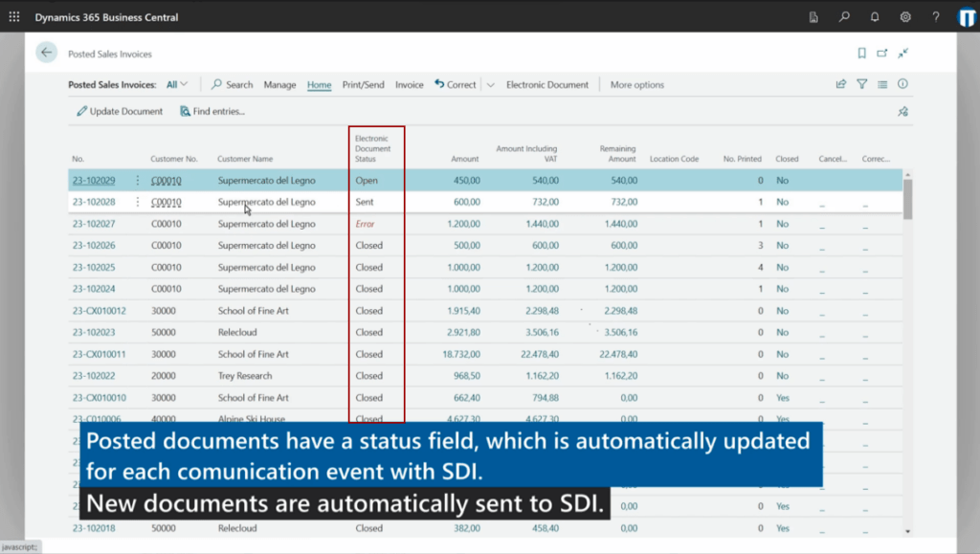
Task: Pin the action bar with pin icon
Action: (902, 112)
